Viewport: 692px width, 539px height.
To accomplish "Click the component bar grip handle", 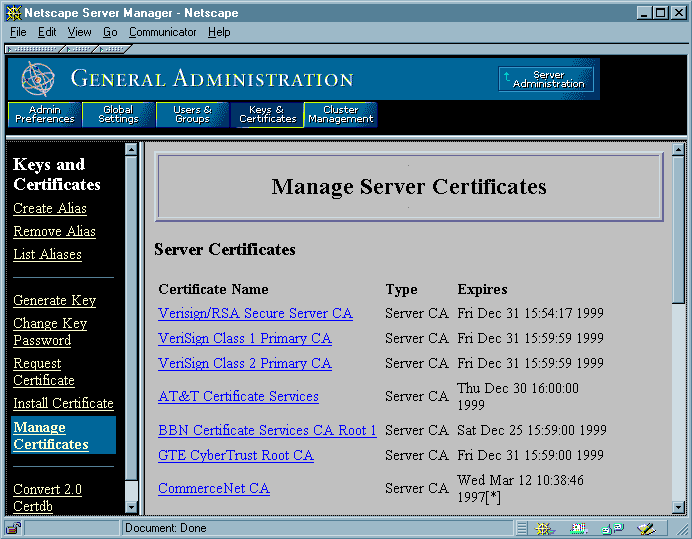I will [522, 528].
